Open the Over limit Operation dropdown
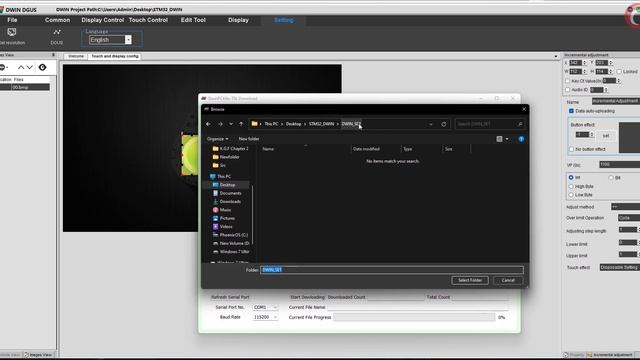Viewport: 640px width, 360px height. click(x=629, y=218)
